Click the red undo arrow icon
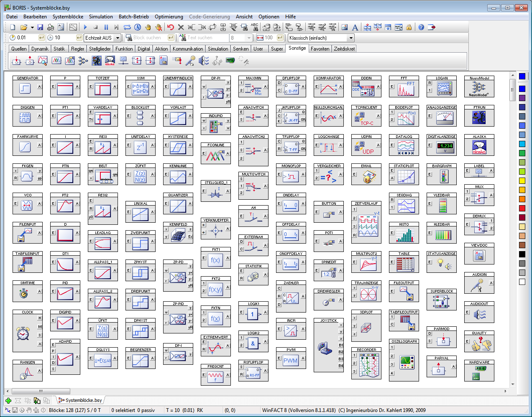 click(x=171, y=27)
